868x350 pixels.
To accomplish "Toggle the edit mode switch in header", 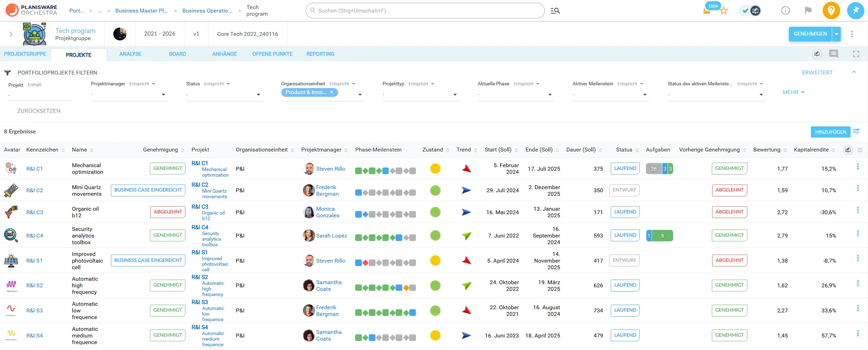I will click(750, 11).
